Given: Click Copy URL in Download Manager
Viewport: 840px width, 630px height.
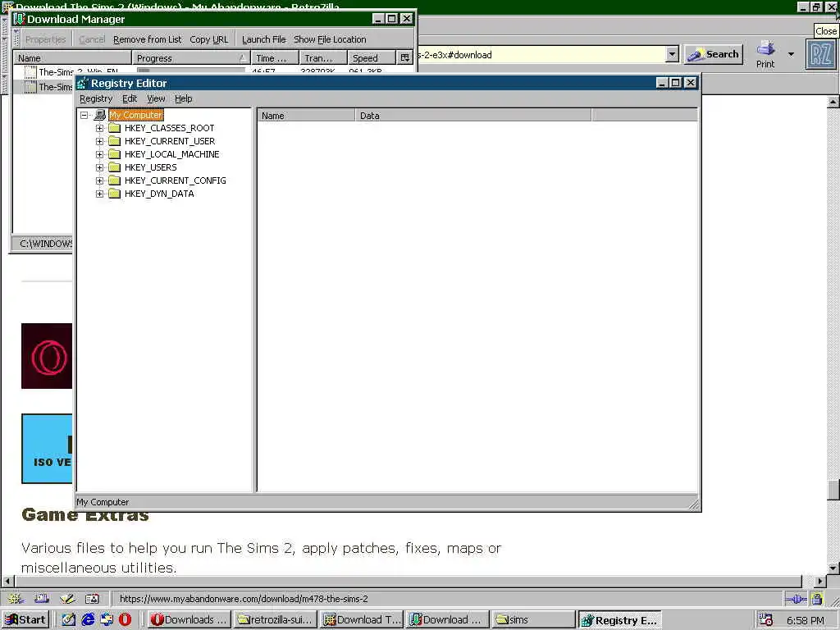Looking at the screenshot, I should pos(209,39).
